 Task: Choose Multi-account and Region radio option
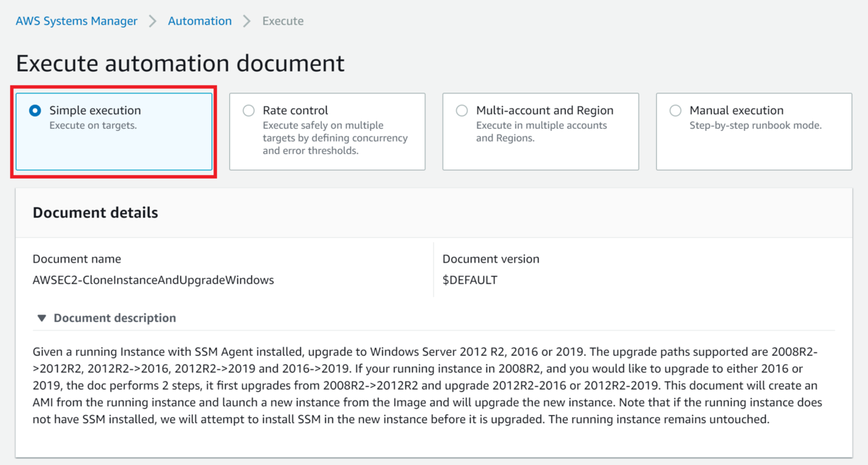pos(461,111)
